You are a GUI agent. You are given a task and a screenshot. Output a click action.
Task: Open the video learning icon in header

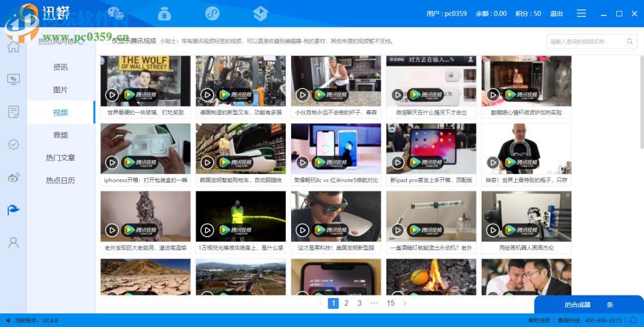260,14
